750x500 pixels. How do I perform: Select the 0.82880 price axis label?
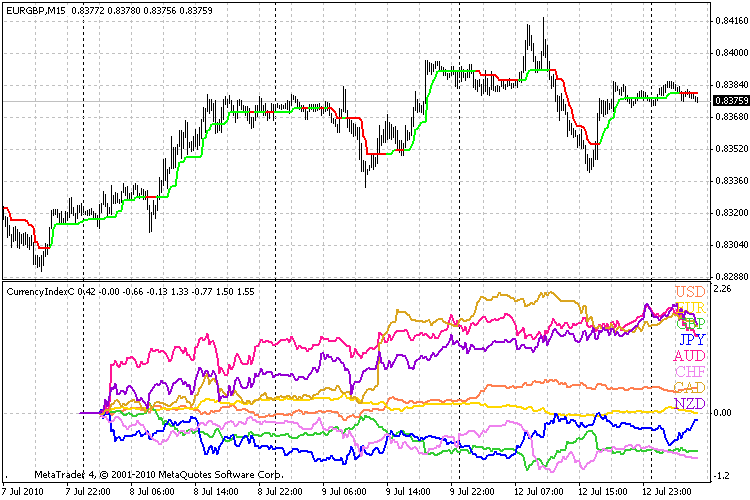730,276
